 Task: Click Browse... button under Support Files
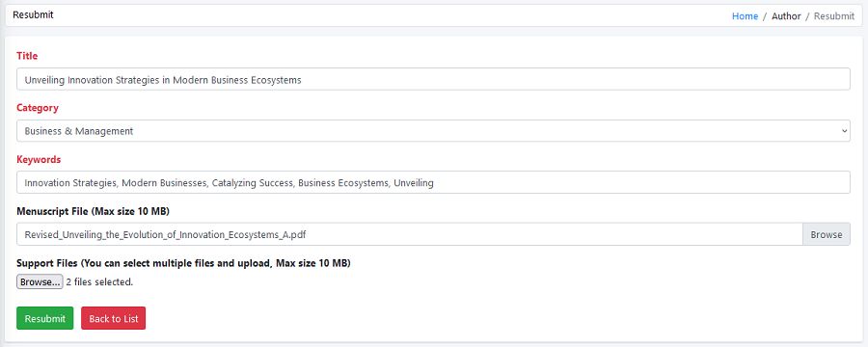click(40, 281)
